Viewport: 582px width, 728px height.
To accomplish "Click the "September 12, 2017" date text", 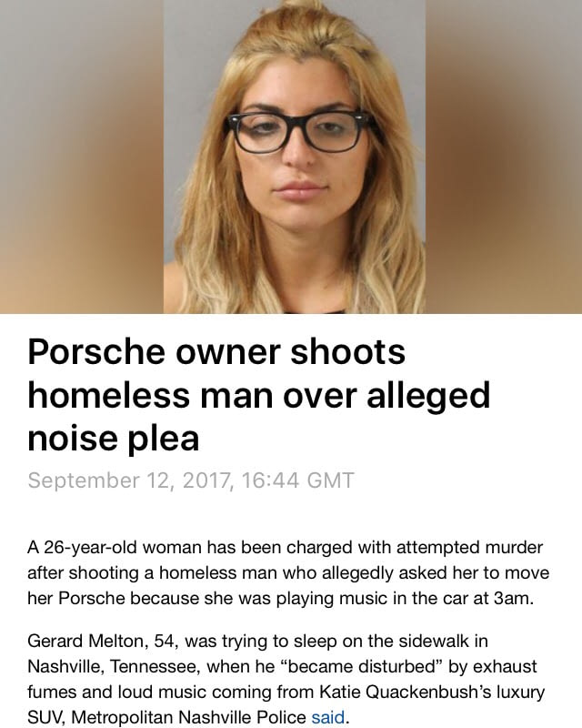I will 129,480.
